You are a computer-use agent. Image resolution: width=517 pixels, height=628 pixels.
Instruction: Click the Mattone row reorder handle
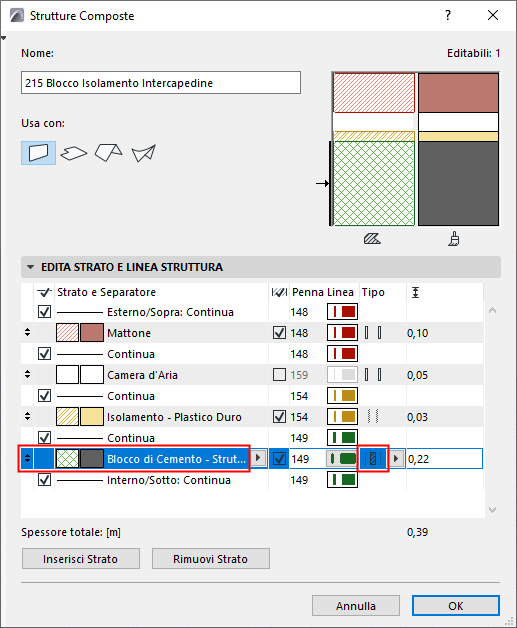(x=27, y=332)
